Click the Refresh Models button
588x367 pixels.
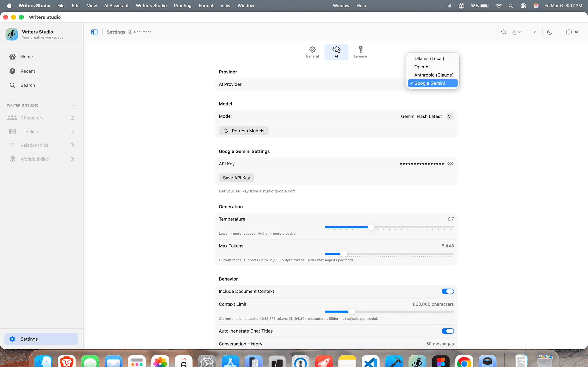pyautogui.click(x=243, y=131)
